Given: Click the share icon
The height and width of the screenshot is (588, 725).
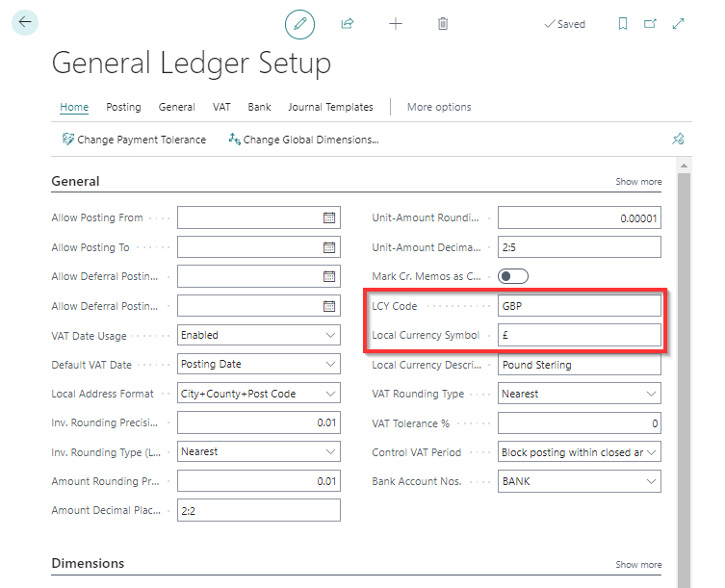Looking at the screenshot, I should (348, 24).
